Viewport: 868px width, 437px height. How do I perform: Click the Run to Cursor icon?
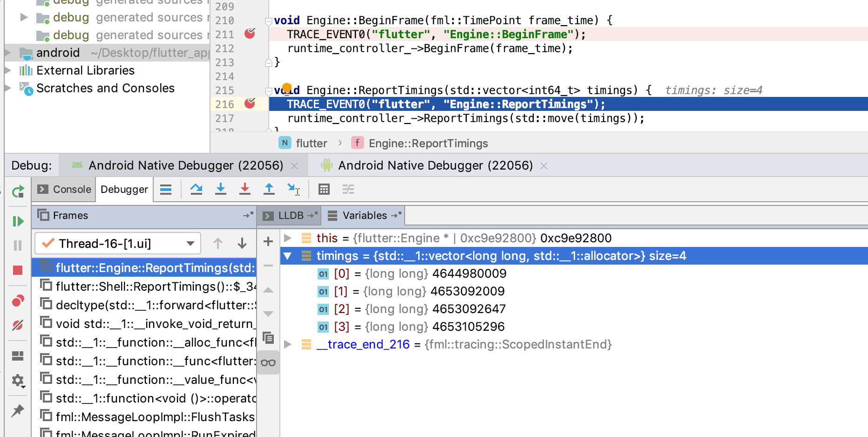[293, 189]
